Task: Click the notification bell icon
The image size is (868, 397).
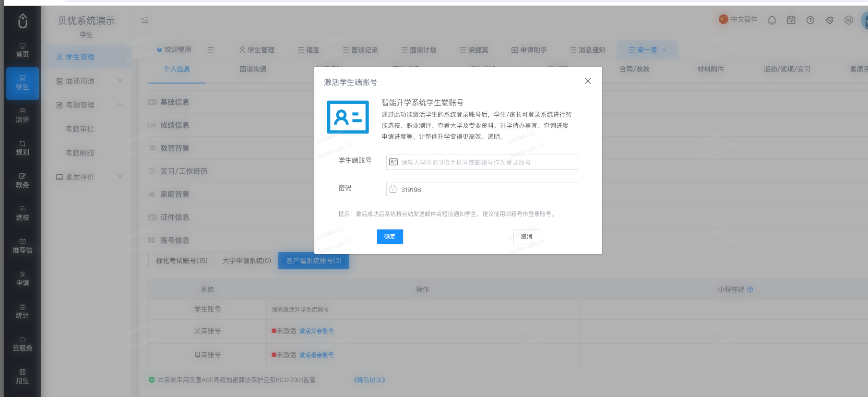Action: coord(772,20)
